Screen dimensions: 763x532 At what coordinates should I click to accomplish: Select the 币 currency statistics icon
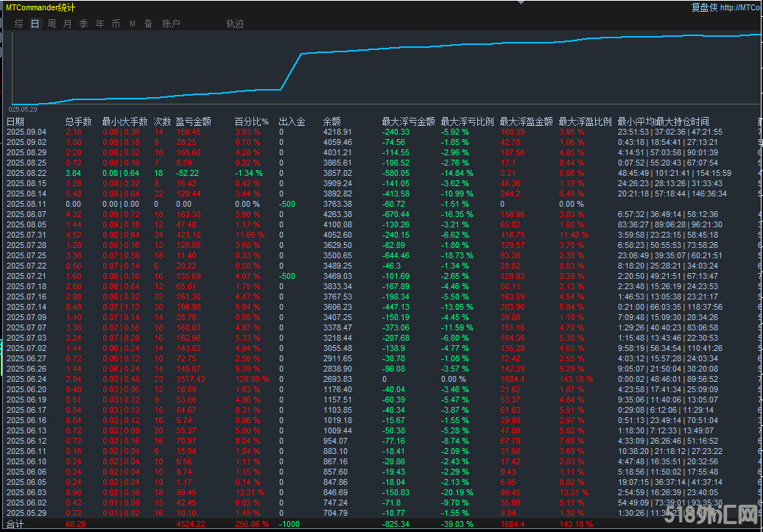click(x=116, y=23)
